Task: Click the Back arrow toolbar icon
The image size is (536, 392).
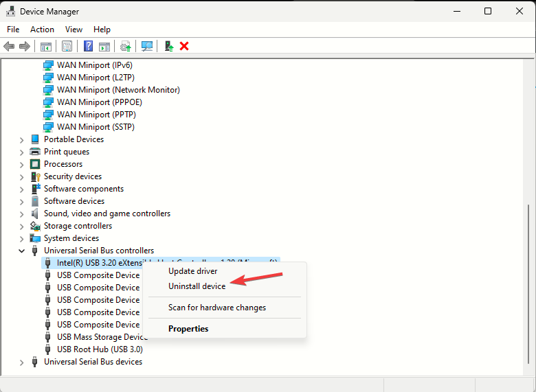Action: [9, 46]
